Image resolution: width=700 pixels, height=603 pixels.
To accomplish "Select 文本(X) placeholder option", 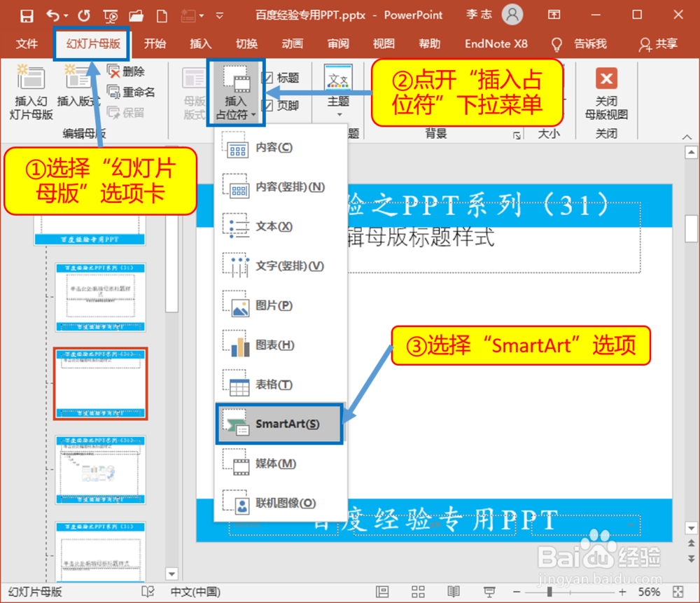I will coord(281,226).
